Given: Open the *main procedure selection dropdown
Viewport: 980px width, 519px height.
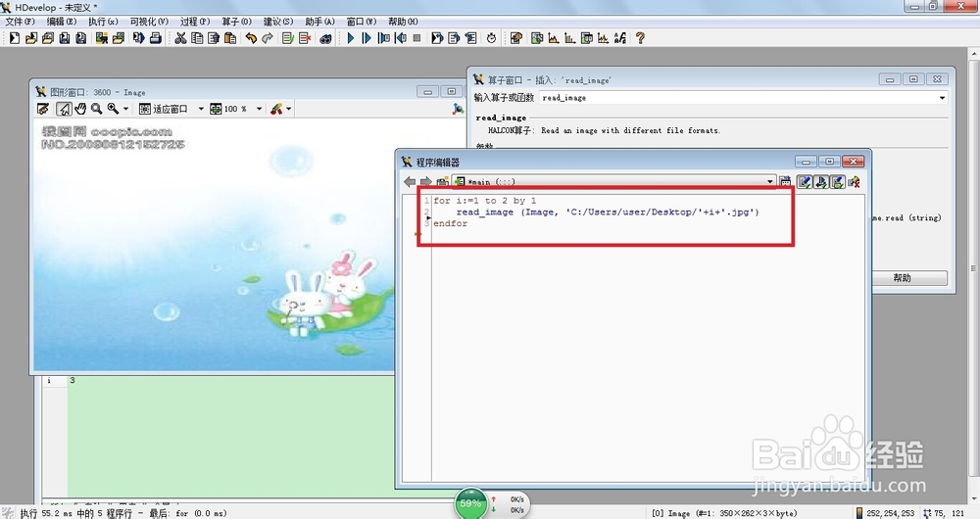Looking at the screenshot, I should (613, 182).
